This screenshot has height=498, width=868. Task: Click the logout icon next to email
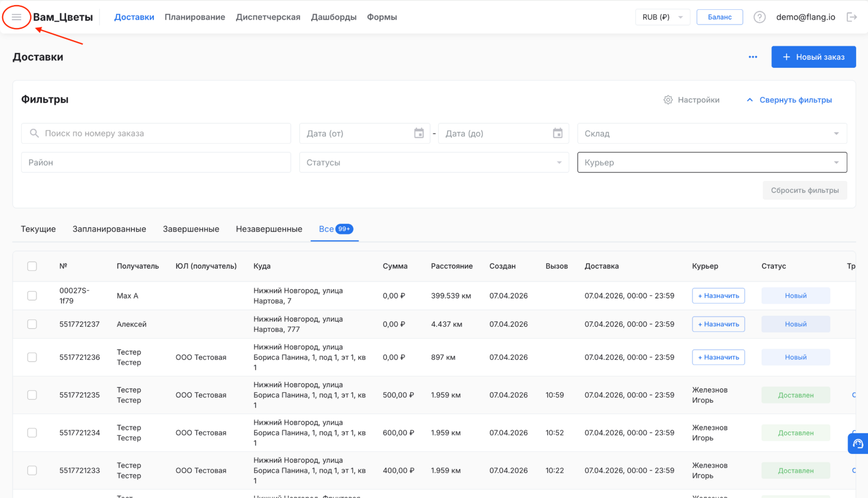851,17
